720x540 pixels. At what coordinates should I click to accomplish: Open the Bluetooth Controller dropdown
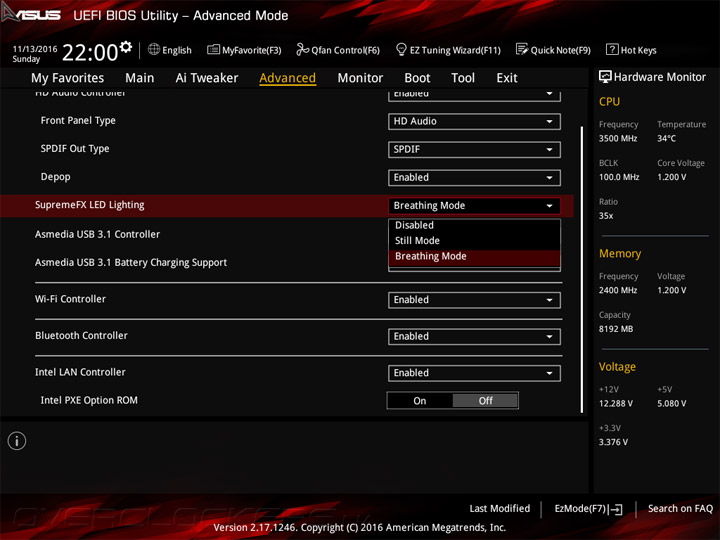click(474, 337)
